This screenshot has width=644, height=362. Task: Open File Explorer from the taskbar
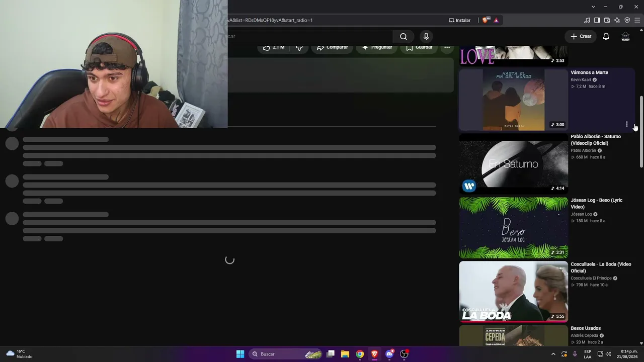(345, 354)
